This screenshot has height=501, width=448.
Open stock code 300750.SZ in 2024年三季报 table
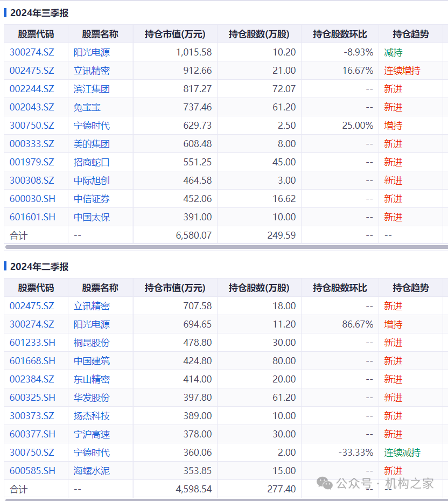(x=32, y=126)
